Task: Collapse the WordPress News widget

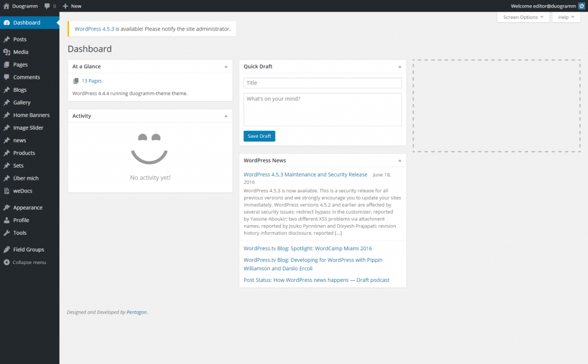Action: (x=400, y=160)
